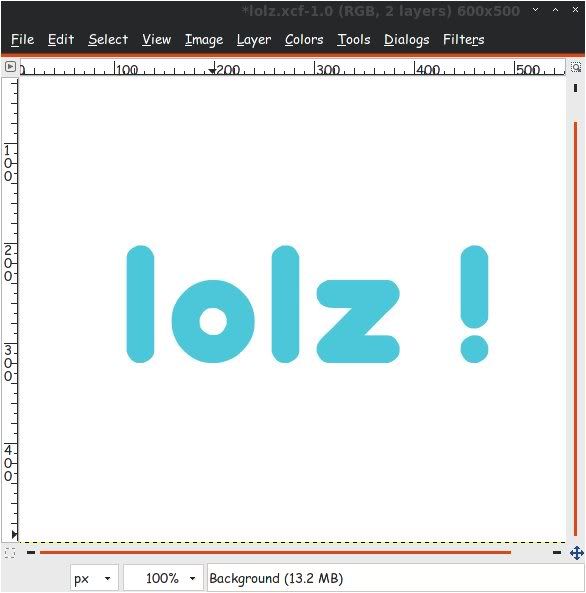586x593 pixels.
Task: Open the 100% zoom dropdown
Action: 163,578
